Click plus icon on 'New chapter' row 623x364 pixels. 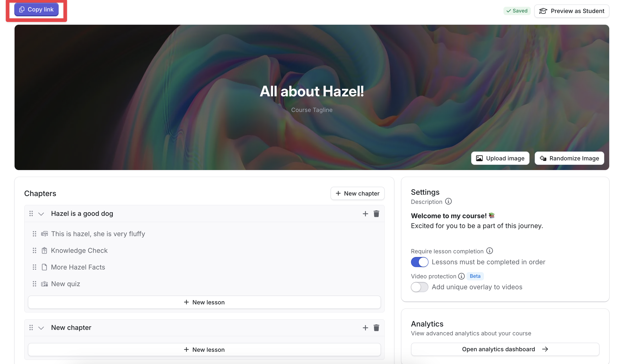365,328
